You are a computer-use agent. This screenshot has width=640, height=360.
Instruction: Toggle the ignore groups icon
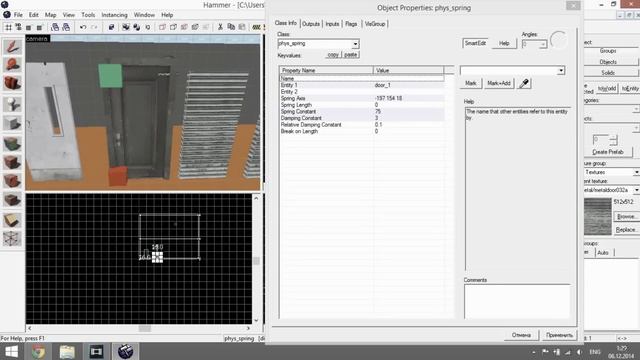tap(147, 27)
